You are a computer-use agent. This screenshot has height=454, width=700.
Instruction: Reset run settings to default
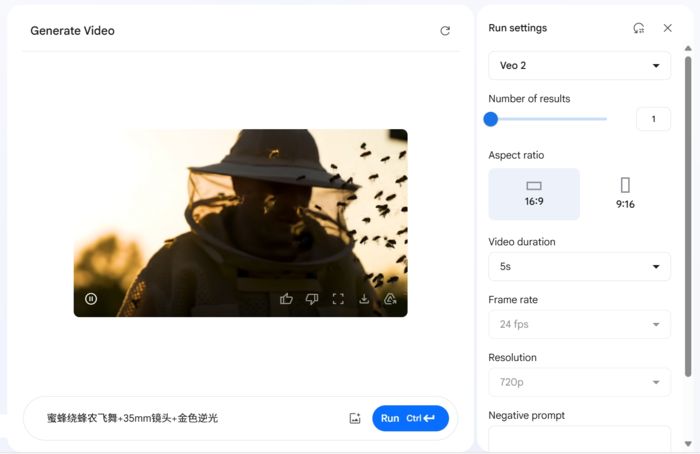pos(639,28)
